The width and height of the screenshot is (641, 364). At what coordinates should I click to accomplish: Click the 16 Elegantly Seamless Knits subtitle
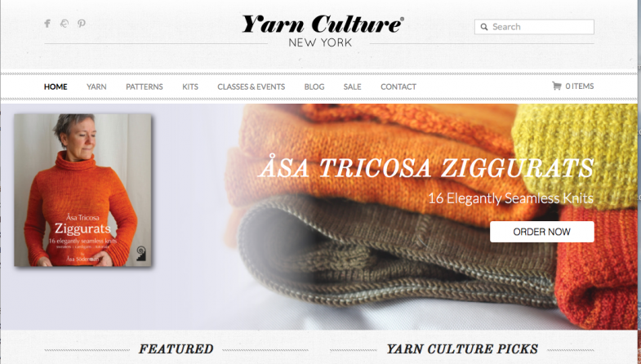click(510, 198)
